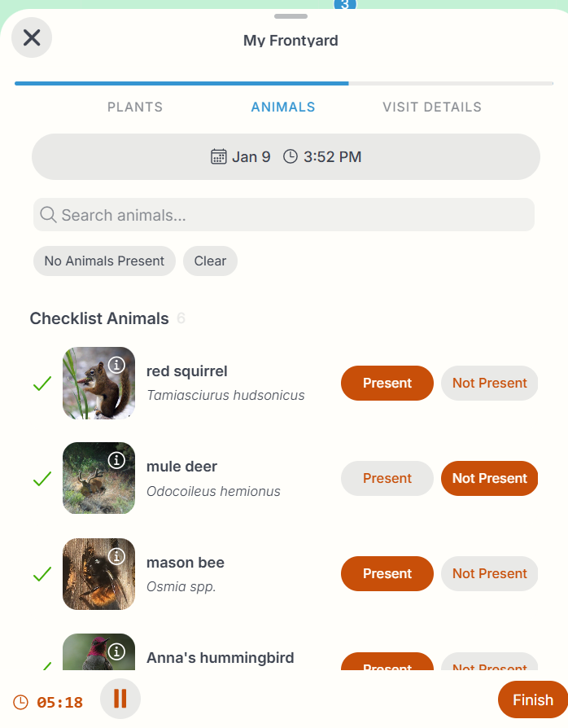The image size is (568, 728).
Task: Switch to the Plants tab
Action: coord(135,107)
